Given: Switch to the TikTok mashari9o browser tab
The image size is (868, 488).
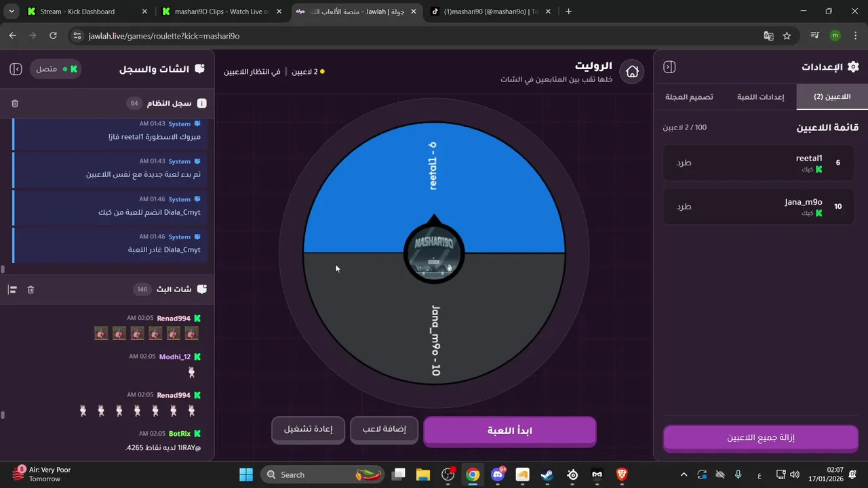Looking at the screenshot, I should click(x=491, y=12).
